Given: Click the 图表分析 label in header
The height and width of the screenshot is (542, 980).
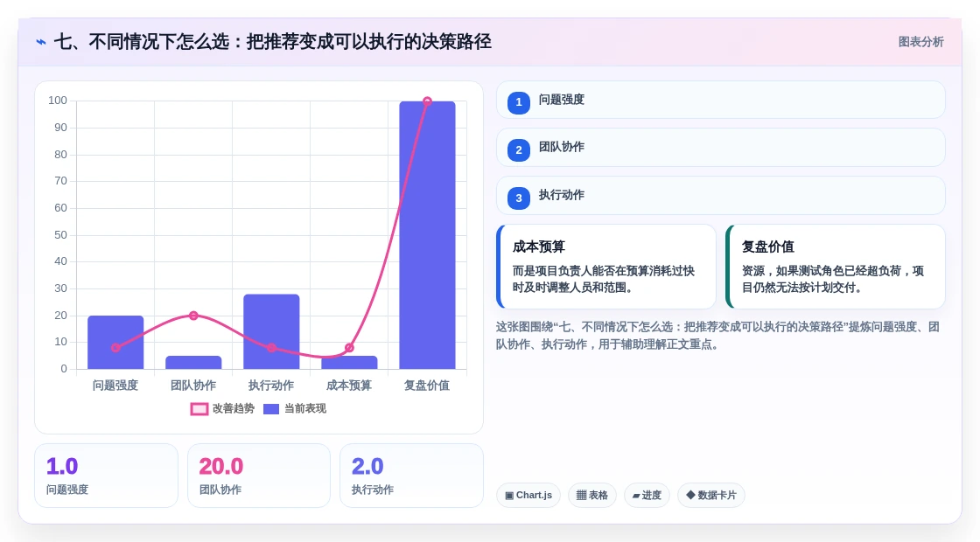Looking at the screenshot, I should 920,42.
